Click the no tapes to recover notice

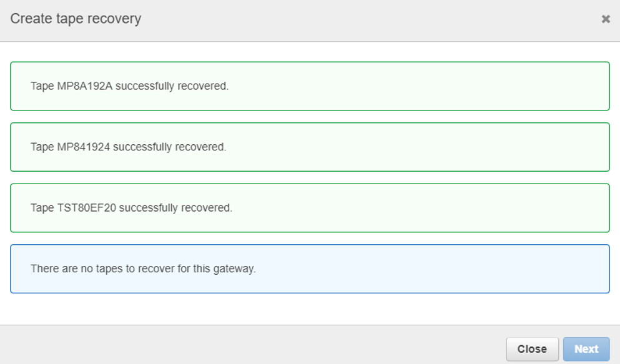click(310, 268)
